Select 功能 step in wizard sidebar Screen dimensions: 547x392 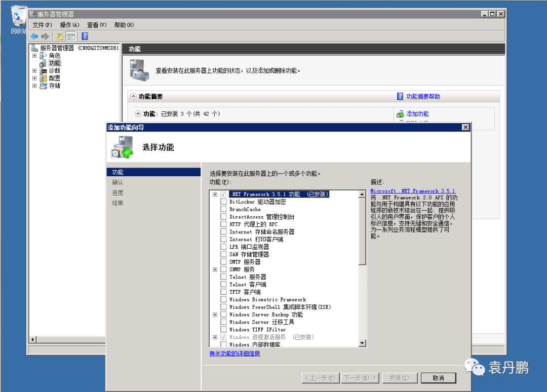pos(153,172)
